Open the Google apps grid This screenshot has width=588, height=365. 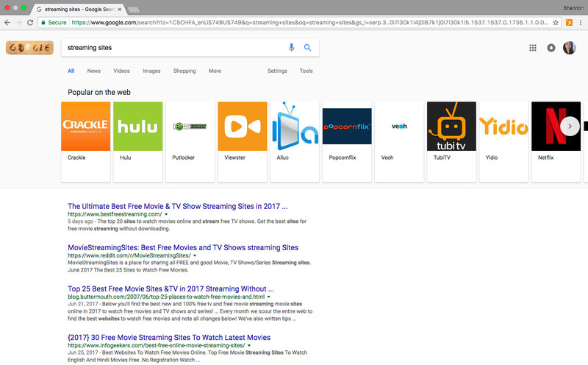point(533,48)
